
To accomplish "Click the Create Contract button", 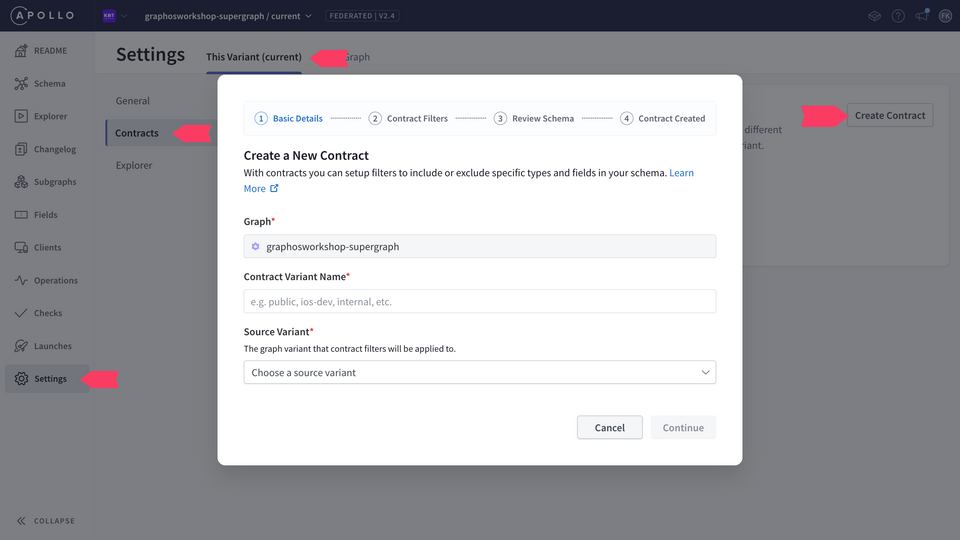I will pyautogui.click(x=890, y=115).
